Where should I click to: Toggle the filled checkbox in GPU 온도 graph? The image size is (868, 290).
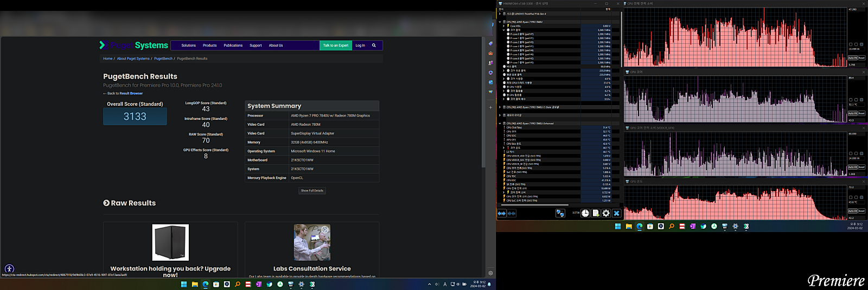861,197
